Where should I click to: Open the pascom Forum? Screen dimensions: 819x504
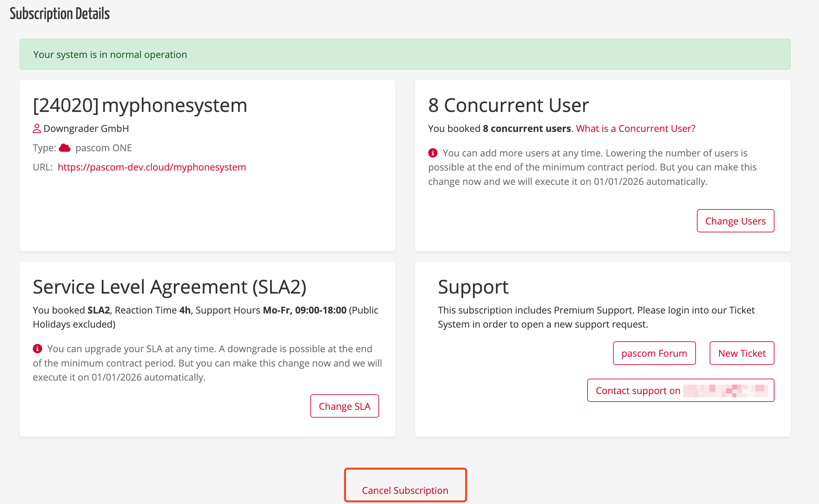[x=654, y=353]
